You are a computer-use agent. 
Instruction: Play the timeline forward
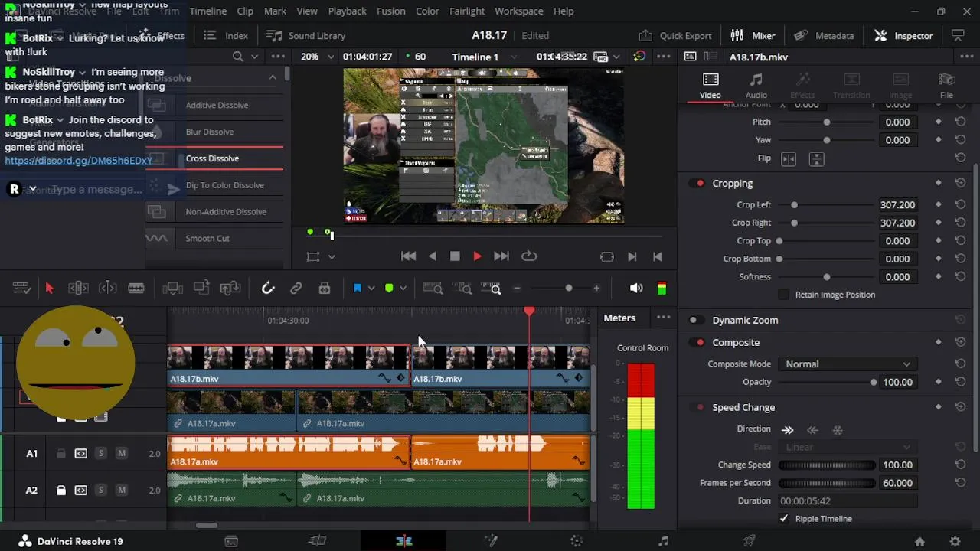[477, 257]
